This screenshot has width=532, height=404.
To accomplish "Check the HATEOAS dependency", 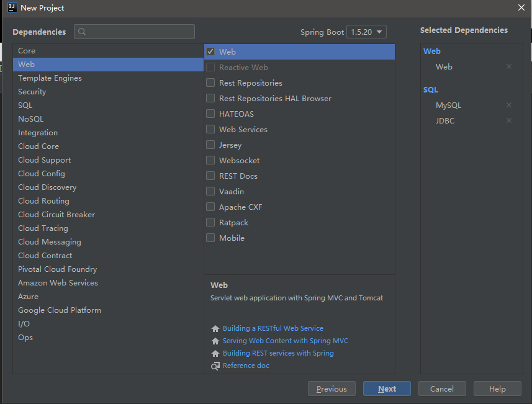I will coord(210,114).
